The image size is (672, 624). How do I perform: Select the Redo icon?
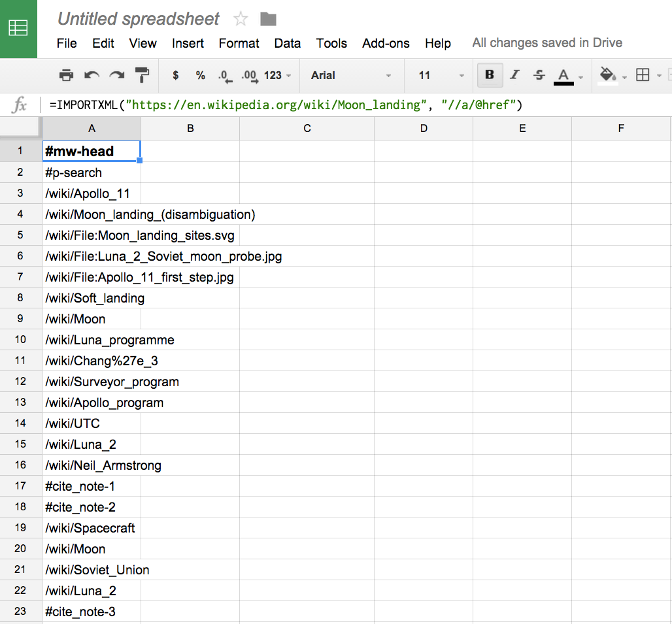(x=117, y=75)
